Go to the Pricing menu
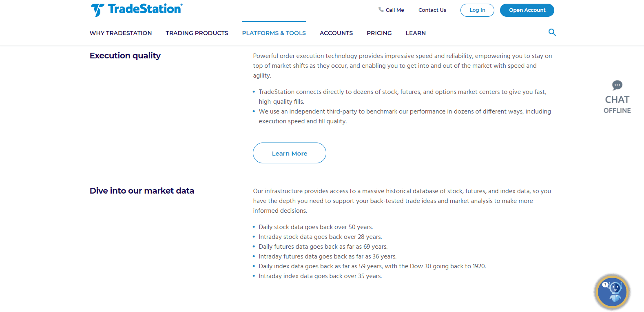This screenshot has height=312, width=644. 379,33
